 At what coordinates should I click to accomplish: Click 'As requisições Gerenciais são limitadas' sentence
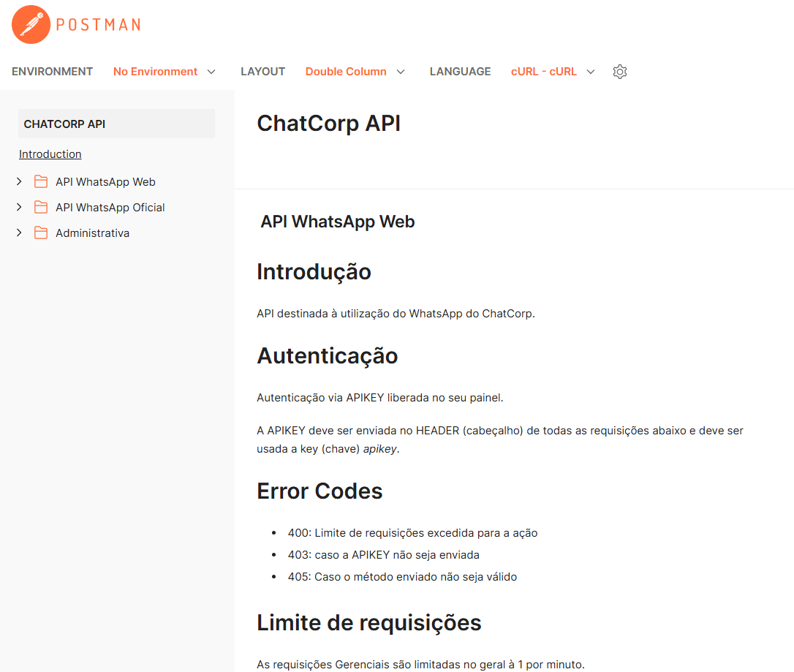pos(420,664)
